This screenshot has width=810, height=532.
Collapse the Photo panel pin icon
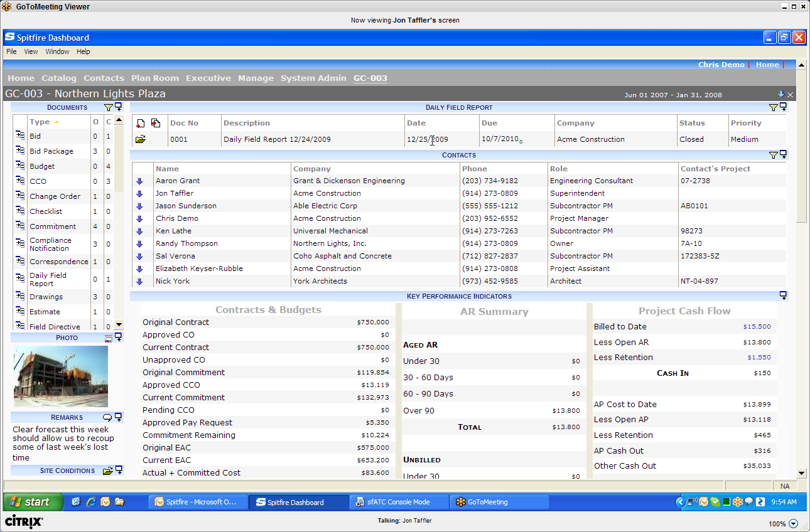coord(118,338)
